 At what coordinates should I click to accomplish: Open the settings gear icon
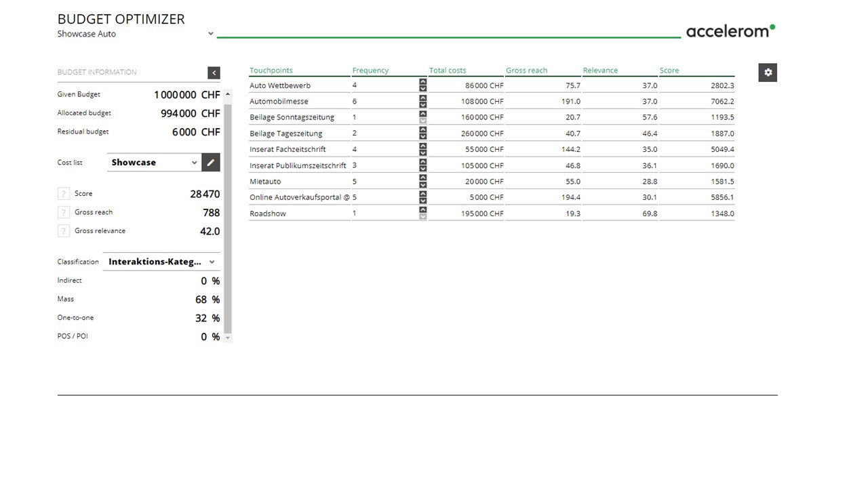[768, 73]
